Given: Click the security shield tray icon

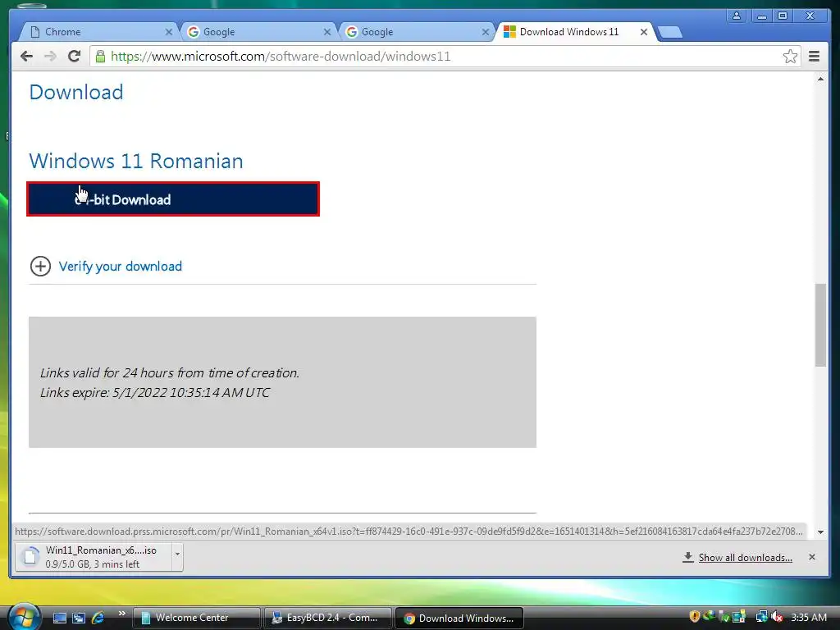Looking at the screenshot, I should (x=694, y=617).
